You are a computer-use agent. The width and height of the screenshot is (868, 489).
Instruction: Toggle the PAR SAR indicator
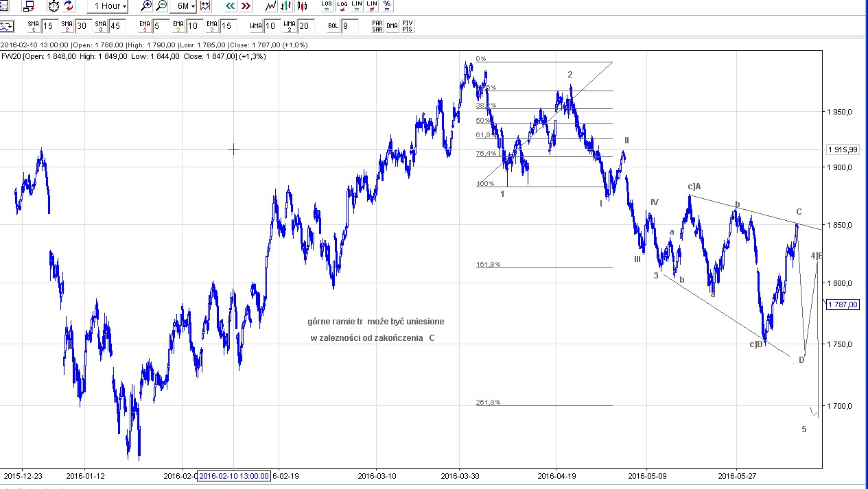pos(377,26)
